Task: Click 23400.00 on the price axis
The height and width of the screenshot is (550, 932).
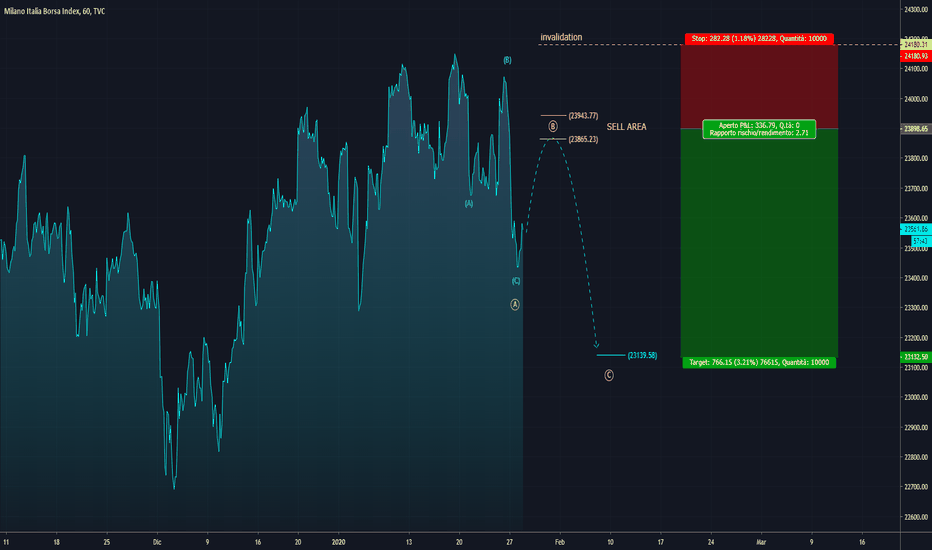Action: (916, 278)
